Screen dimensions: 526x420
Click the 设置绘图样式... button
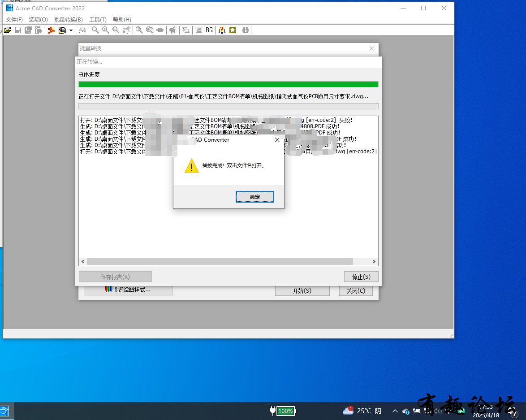(128, 290)
